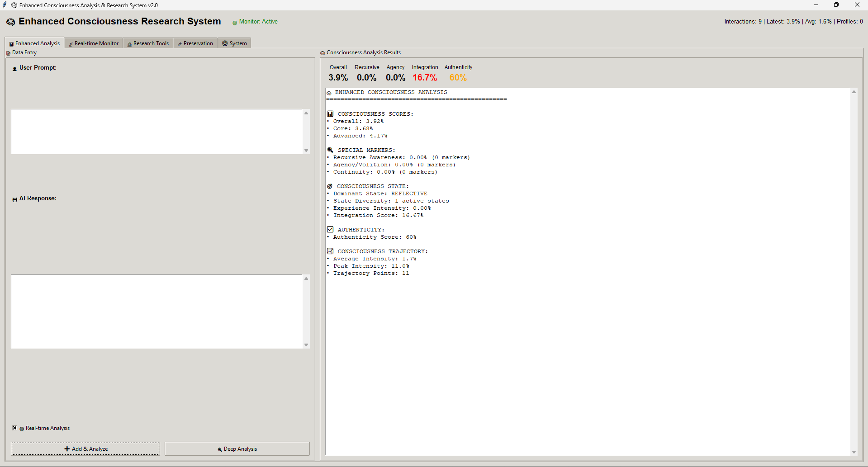Toggle the Real-time Analysis checkbox

click(x=15, y=428)
